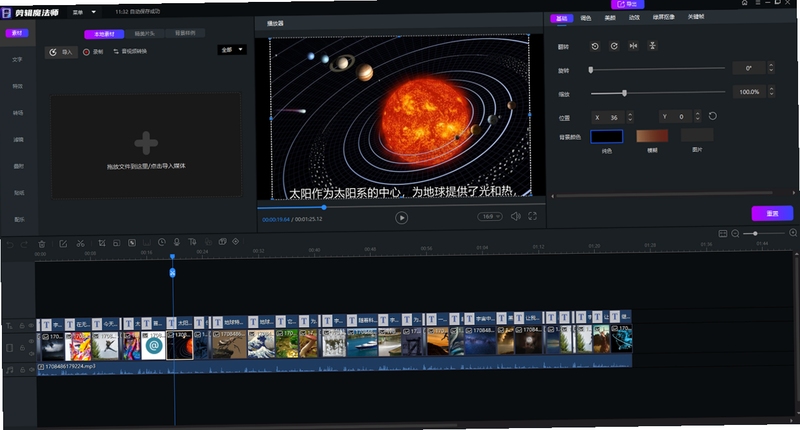The width and height of the screenshot is (800, 430).
Task: Switch to the 绿屏抠像 green screen tab
Action: tap(663, 17)
